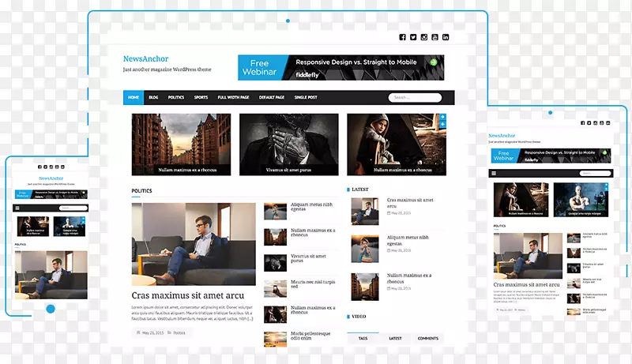Click Cras maximus headline in tablet preview
This screenshot has width=632, height=364.
(526, 284)
